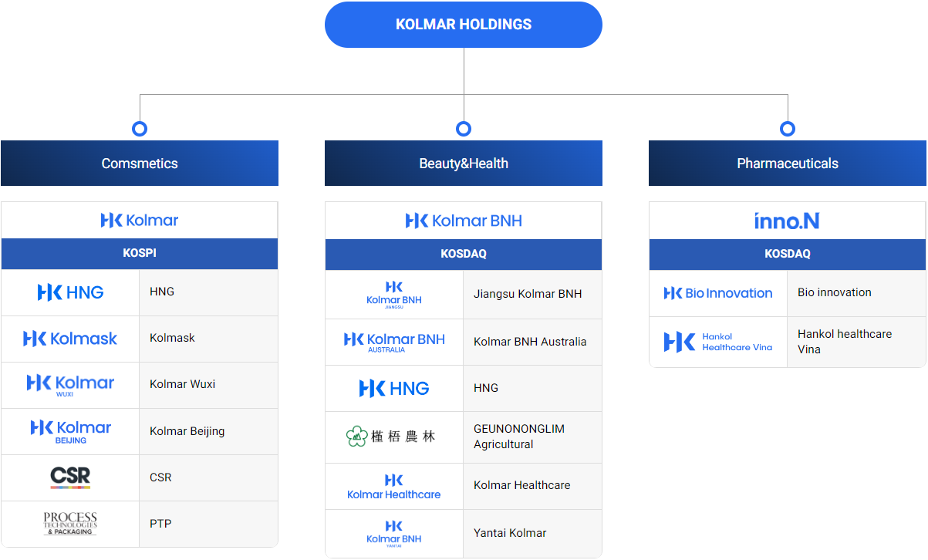
Task: Open the inno.N brand logo
Action: (x=787, y=221)
